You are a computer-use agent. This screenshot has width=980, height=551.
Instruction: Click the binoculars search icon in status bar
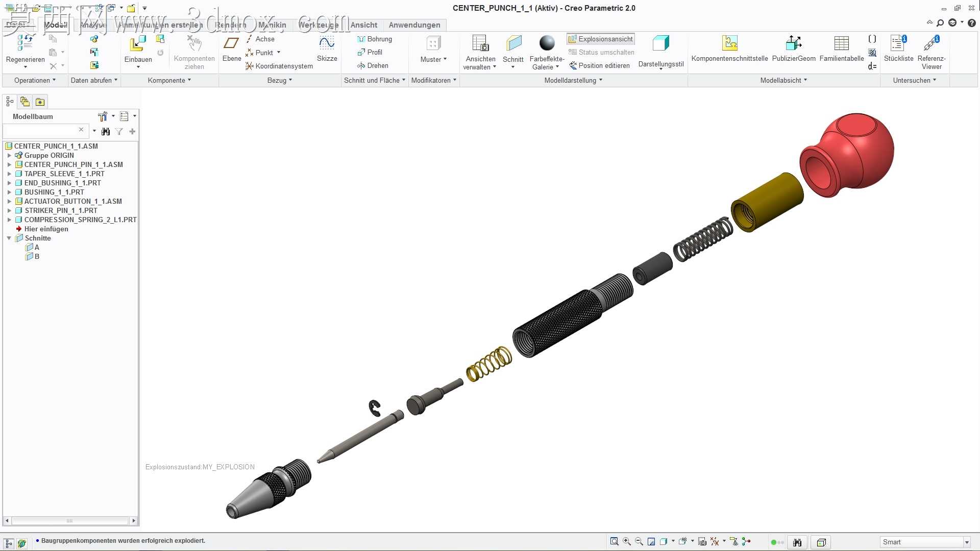click(x=797, y=542)
